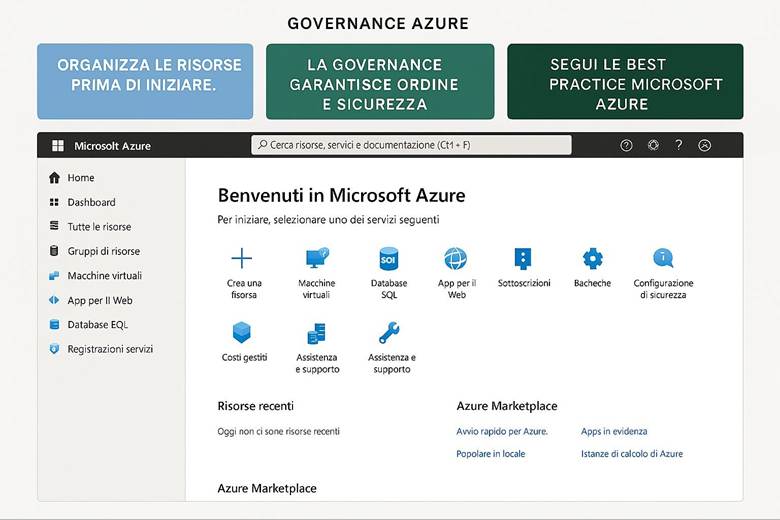Go to Tutte le risorse in sidebar
Screen dimensions: 780x520
coord(99,227)
